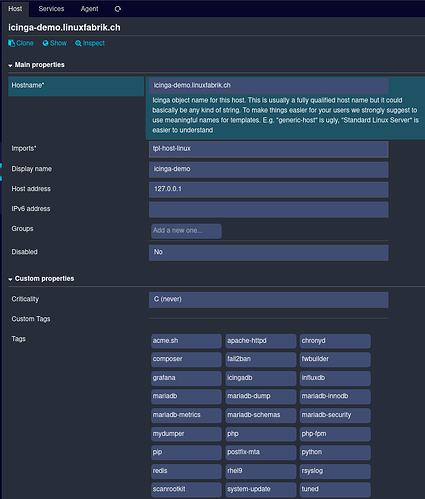Click the empty IPv6 address field
The image size is (425, 499).
pyautogui.click(x=269, y=209)
